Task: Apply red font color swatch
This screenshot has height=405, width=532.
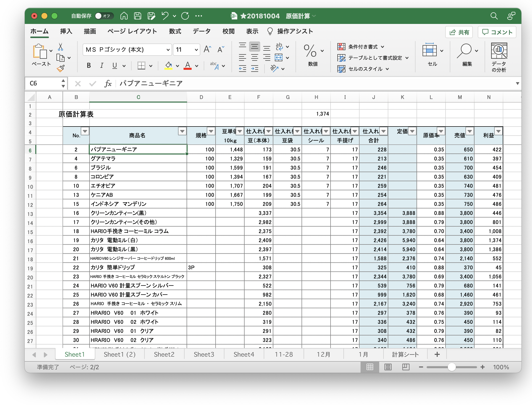Action: point(187,66)
